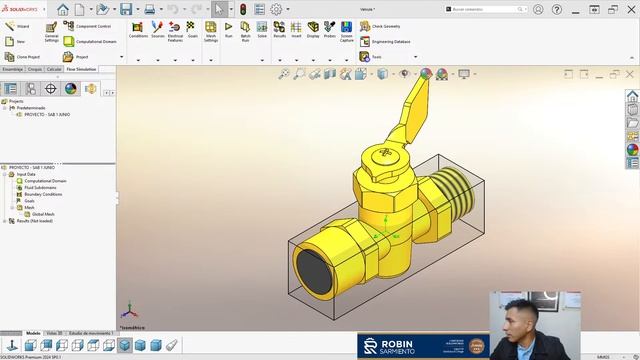
Task: Switch to the Ensamblaje tab
Action: click(13, 69)
